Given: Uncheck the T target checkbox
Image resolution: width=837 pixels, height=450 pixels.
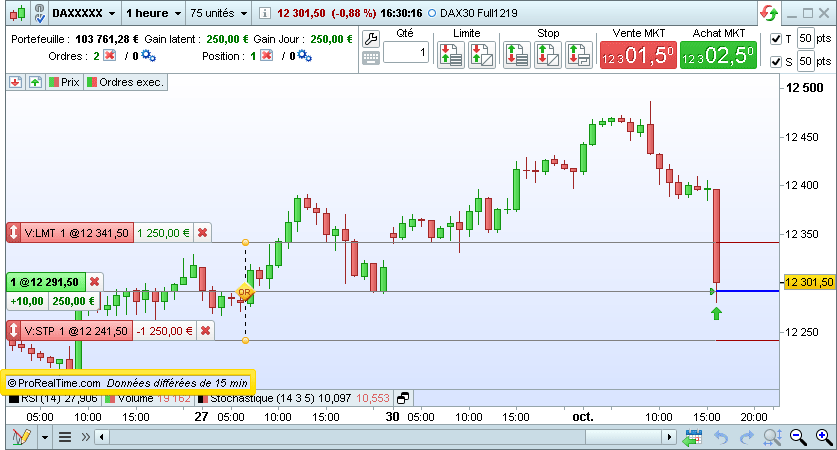Looking at the screenshot, I should click(776, 39).
